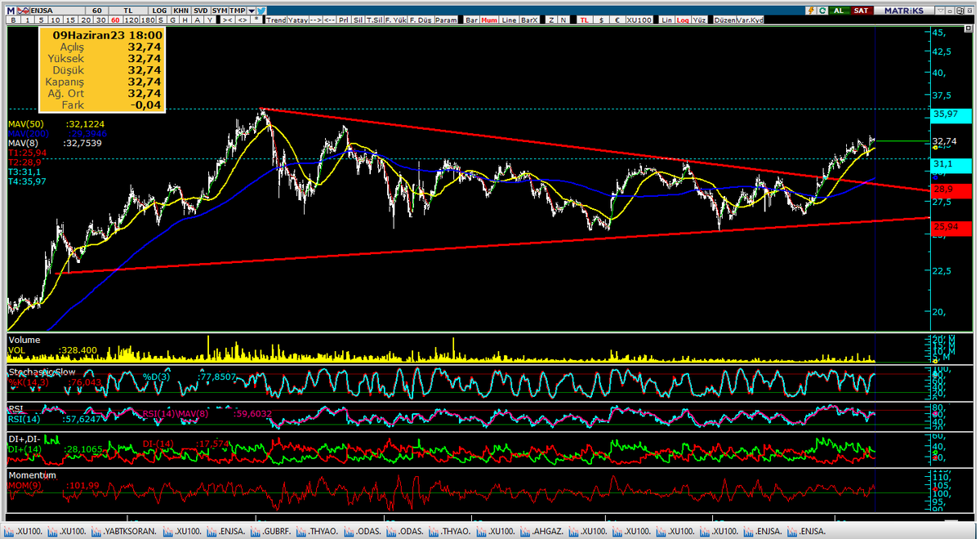Click the Düzen layout button
The height and width of the screenshot is (539, 980).
(723, 20)
